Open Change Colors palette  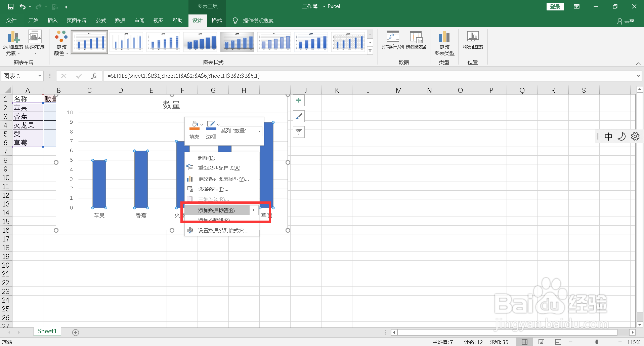pyautogui.click(x=61, y=43)
